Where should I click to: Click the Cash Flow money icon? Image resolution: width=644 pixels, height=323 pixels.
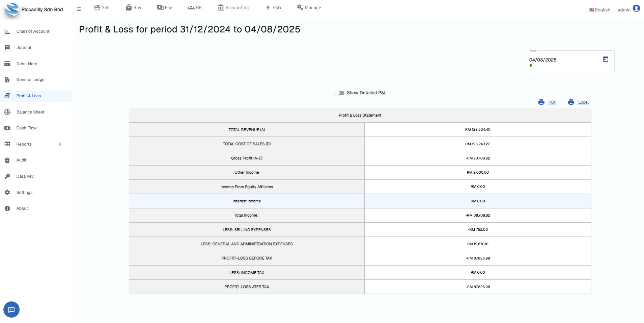[x=7, y=128]
